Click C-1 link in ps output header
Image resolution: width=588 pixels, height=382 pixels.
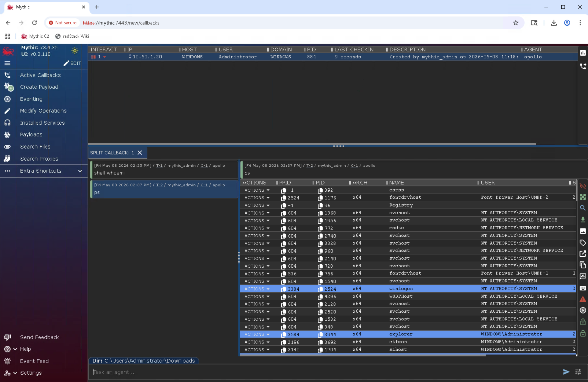point(354,165)
